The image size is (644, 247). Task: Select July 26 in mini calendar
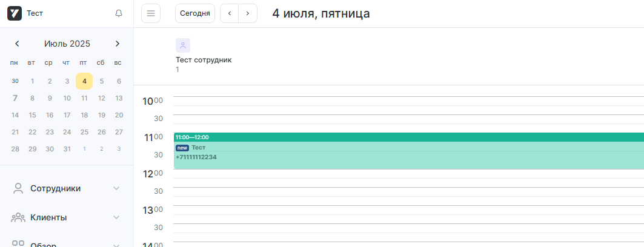pos(102,132)
